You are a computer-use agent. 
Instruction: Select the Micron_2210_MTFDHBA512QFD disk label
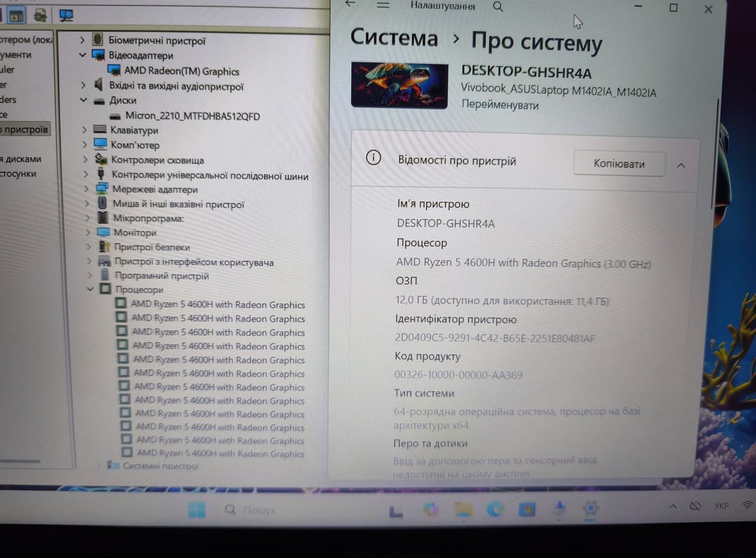pos(193,116)
